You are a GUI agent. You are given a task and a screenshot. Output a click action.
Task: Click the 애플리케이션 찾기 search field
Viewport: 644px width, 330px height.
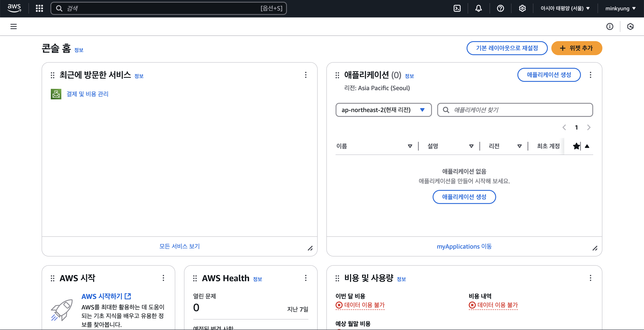coord(515,110)
